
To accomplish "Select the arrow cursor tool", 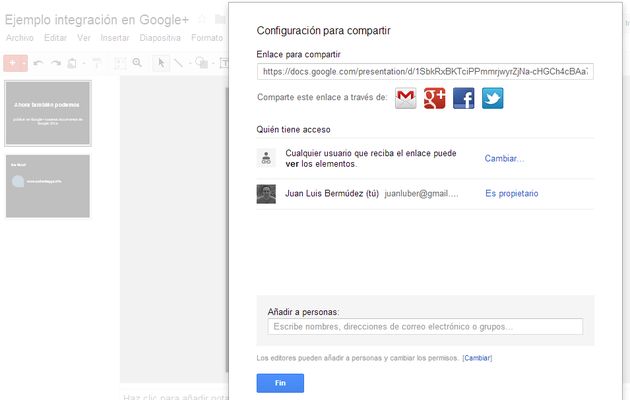I will 161,63.
